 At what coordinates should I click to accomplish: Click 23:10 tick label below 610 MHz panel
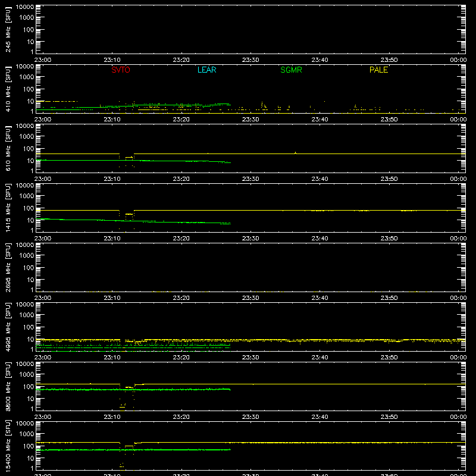[x=112, y=179]
